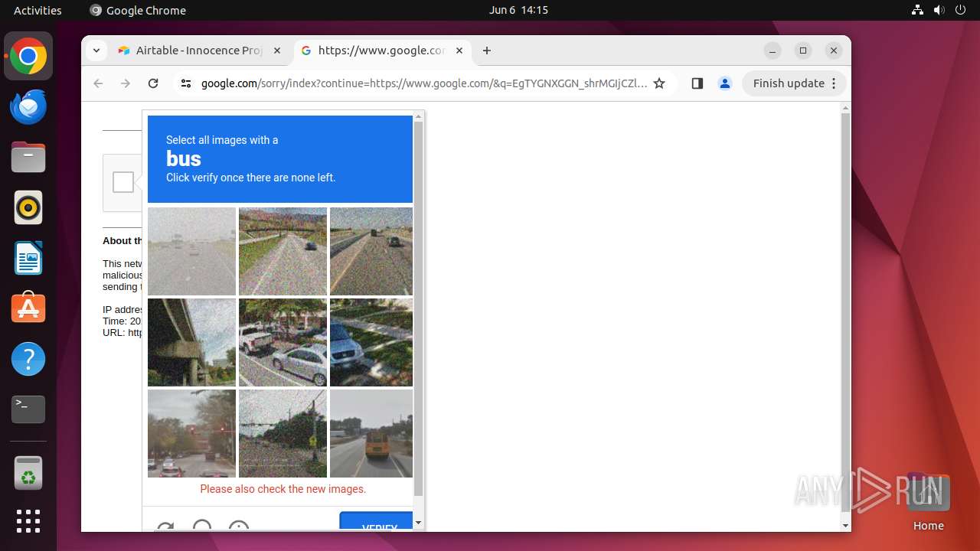980x551 pixels.
Task: Go back to the previous page
Action: (x=98, y=83)
